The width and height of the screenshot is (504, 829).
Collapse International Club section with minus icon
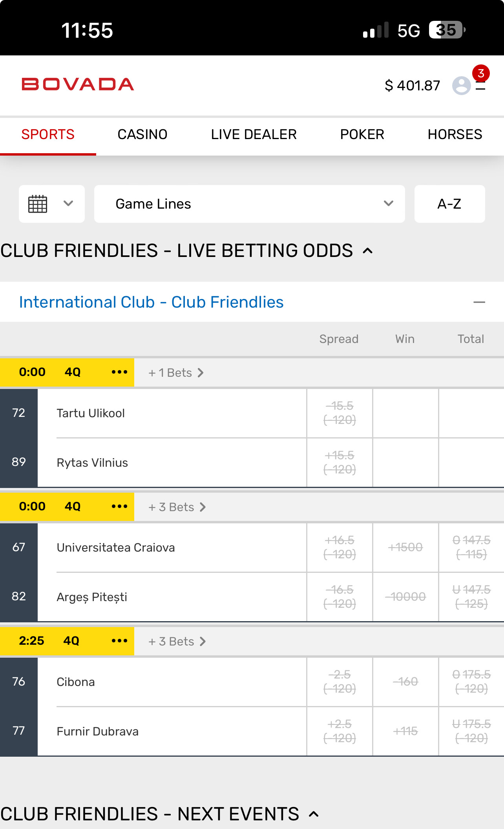479,302
